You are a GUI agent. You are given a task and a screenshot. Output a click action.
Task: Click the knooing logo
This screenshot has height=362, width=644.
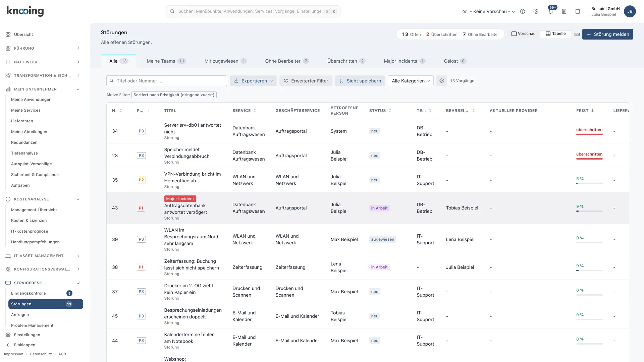pyautogui.click(x=25, y=11)
